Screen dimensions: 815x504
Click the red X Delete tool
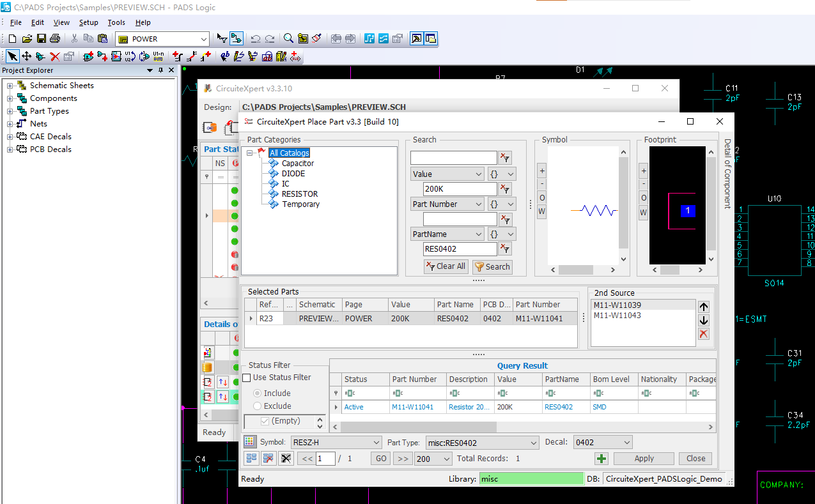(55, 57)
